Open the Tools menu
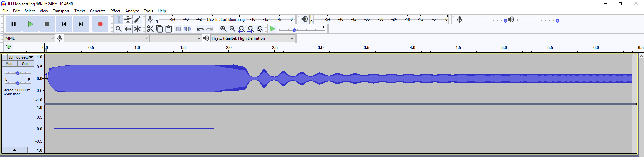644x157 pixels. point(148,11)
